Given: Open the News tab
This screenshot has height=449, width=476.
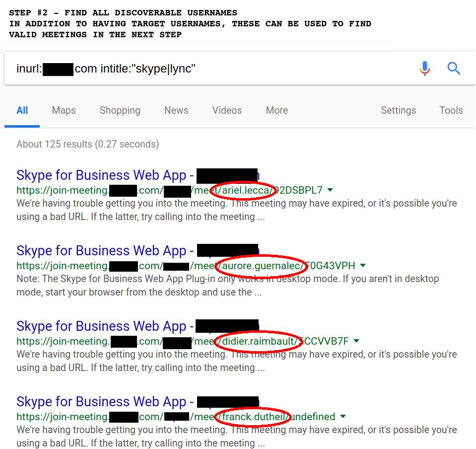Looking at the screenshot, I should [x=176, y=110].
